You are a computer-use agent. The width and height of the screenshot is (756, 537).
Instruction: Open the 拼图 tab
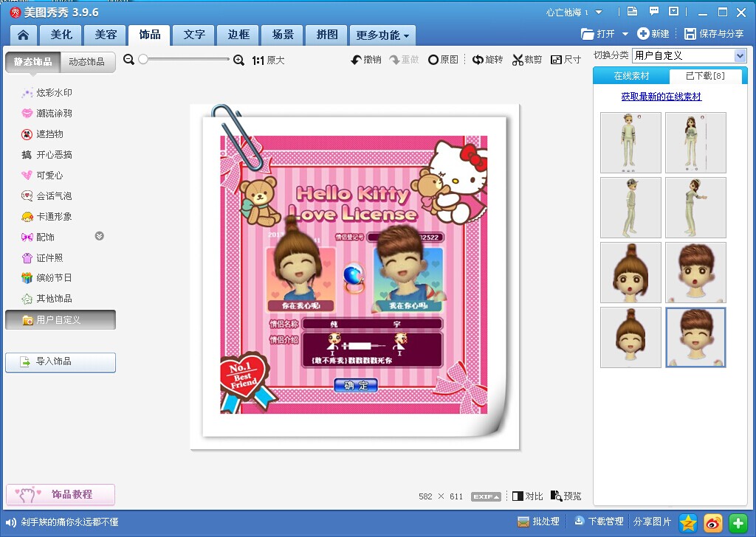[x=327, y=35]
